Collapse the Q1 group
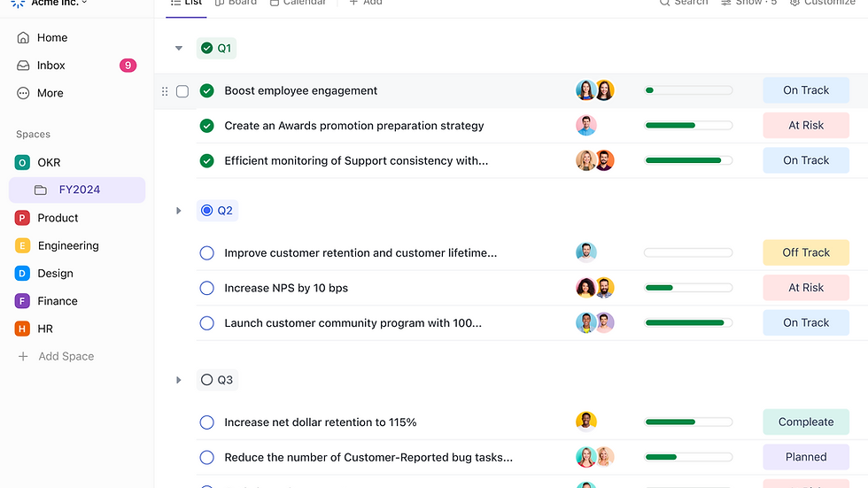The width and height of the screenshot is (868, 488). [179, 49]
